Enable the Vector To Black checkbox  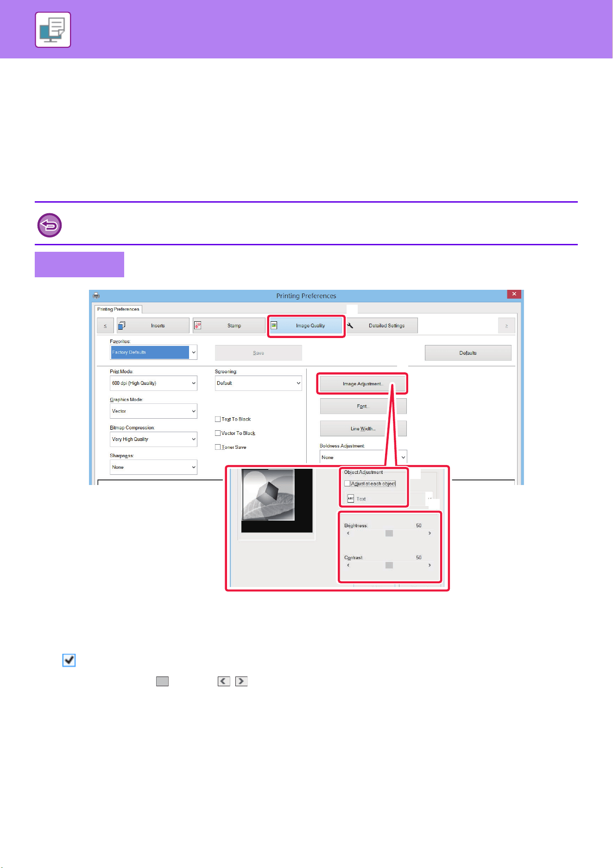[x=218, y=433]
